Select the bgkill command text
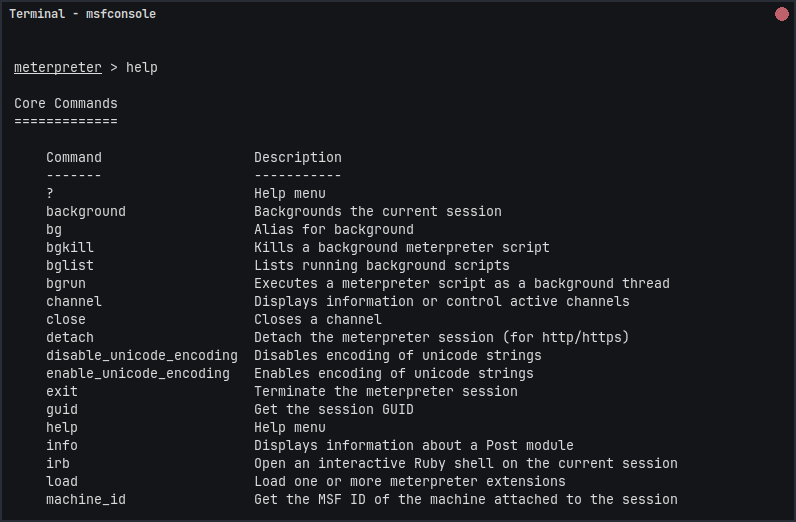Viewport: 796px width, 522px height. coord(70,248)
